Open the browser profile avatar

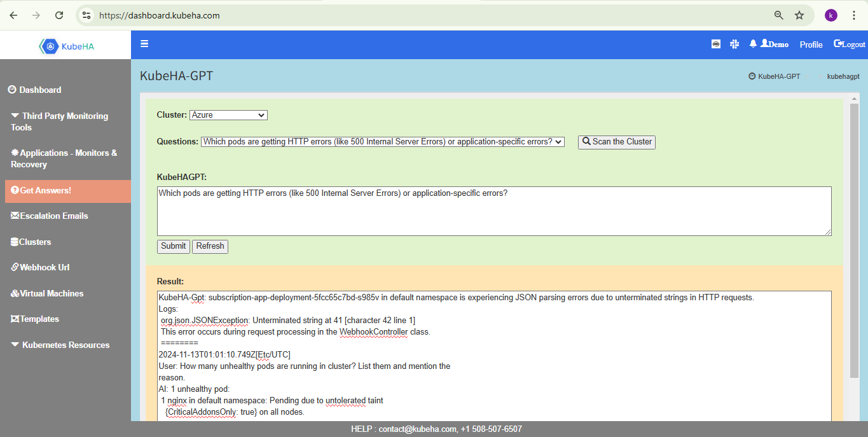click(x=831, y=15)
